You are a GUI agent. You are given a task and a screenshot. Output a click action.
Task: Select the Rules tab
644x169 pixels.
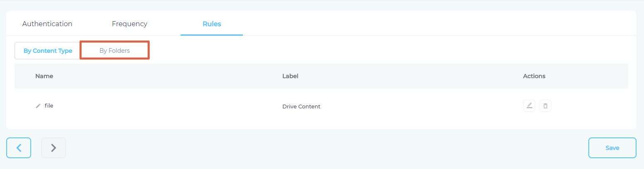[212, 24]
